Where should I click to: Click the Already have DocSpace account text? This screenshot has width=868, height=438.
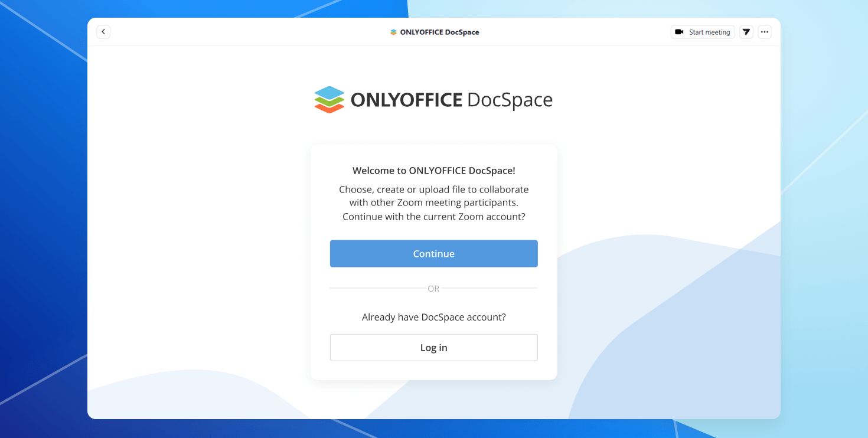pos(433,317)
